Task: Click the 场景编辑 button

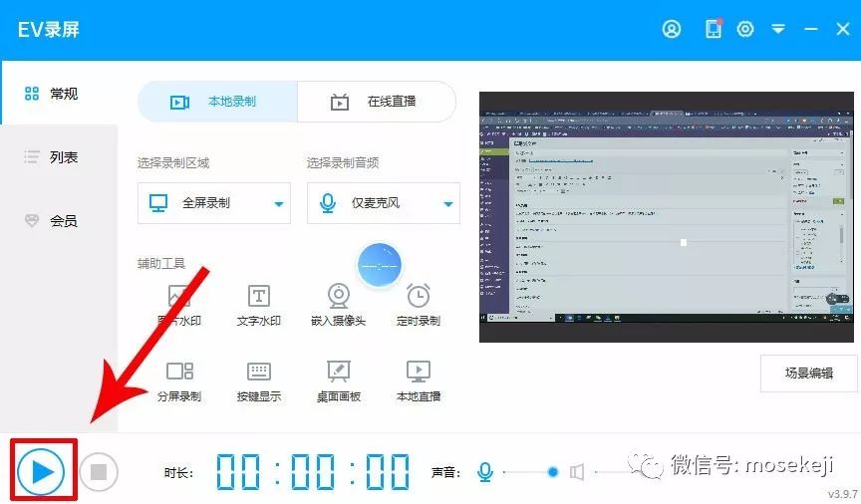Action: point(809,374)
